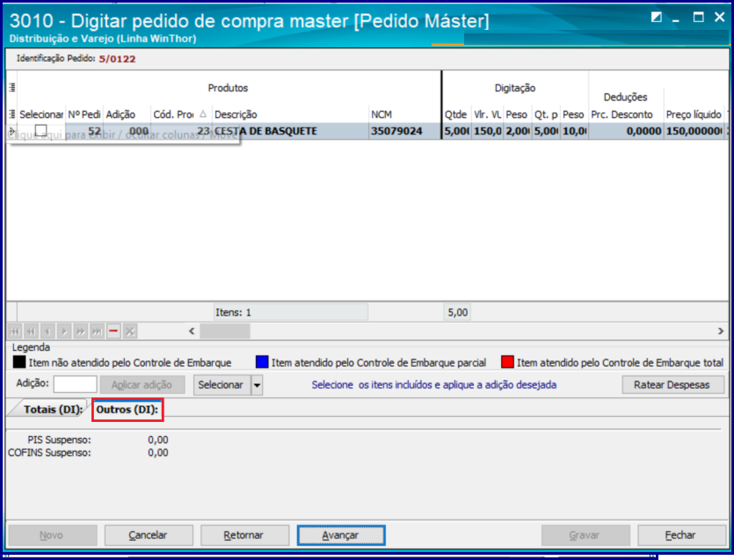This screenshot has width=734, height=560.
Task: Click black legend swatch for item não atendido
Action: pos(19,362)
